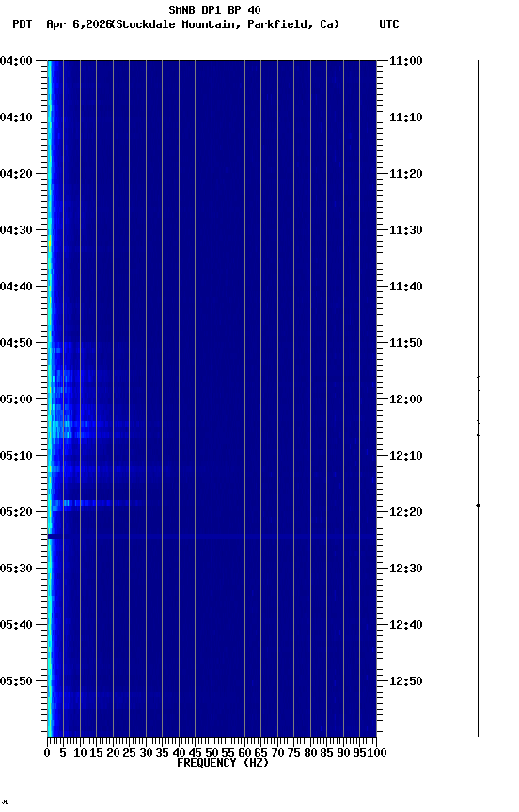Click the '10' frequency axis tick label
The height and width of the screenshot is (812, 519).
(80, 753)
